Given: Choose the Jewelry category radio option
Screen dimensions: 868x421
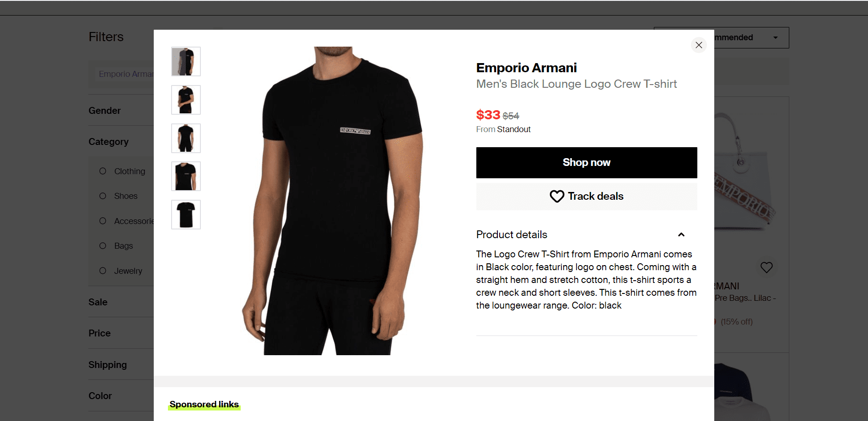Looking at the screenshot, I should click(x=103, y=271).
